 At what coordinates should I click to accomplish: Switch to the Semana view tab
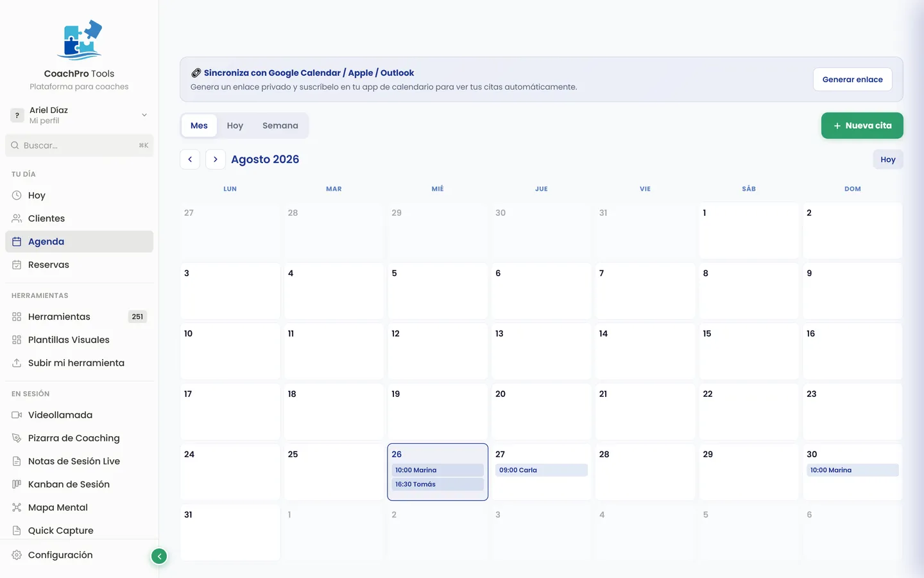[x=280, y=126]
